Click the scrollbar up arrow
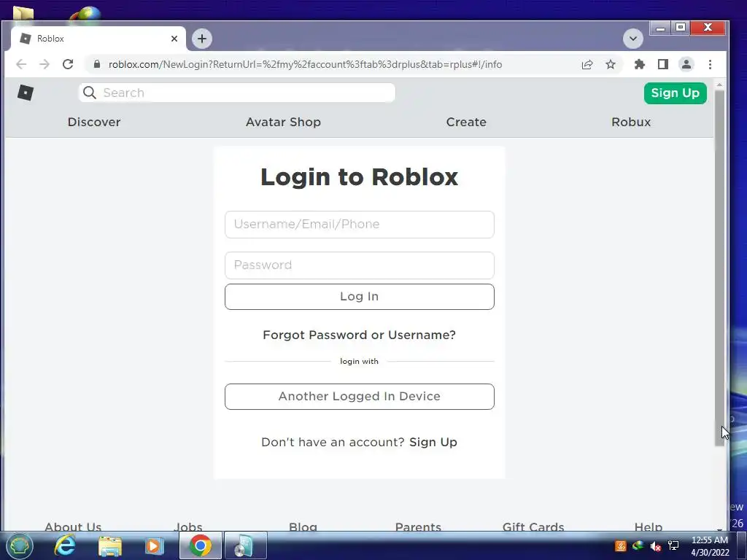The width and height of the screenshot is (747, 560). (719, 85)
